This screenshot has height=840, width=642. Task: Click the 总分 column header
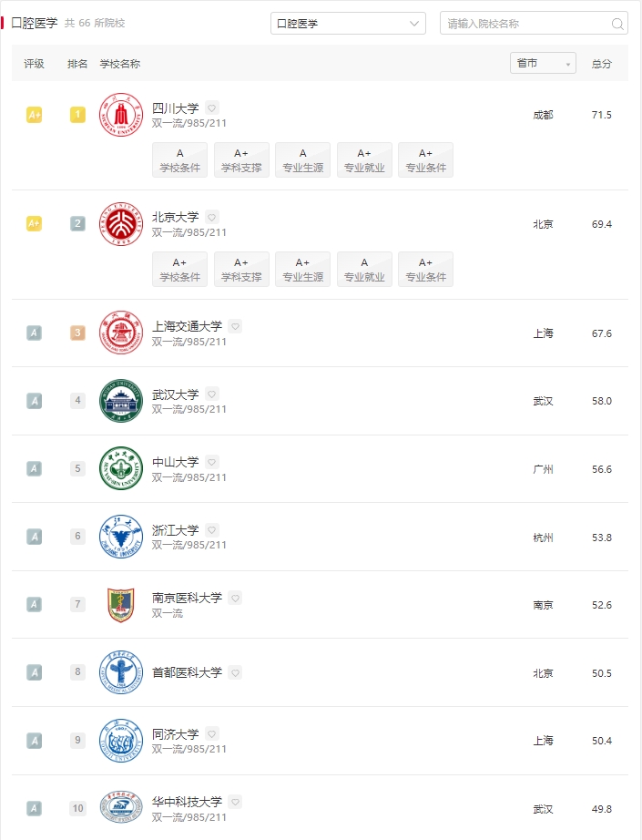click(601, 64)
